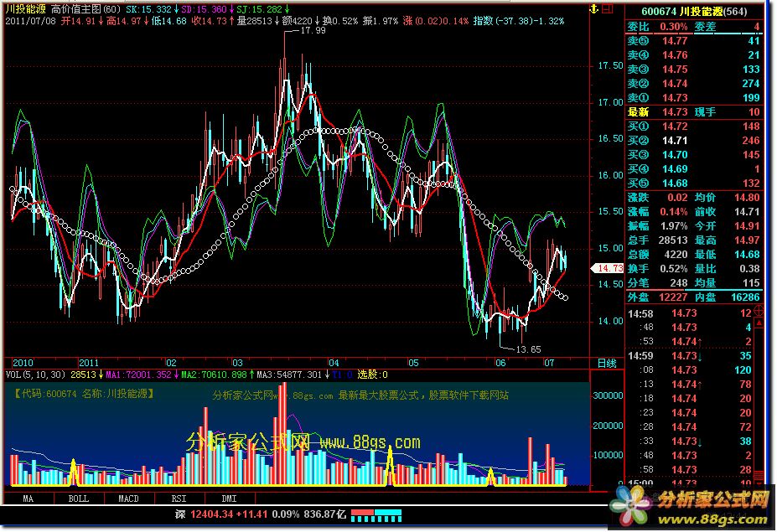777x532 pixels.
Task: Select the SJ:15.282 indicator value
Action: 259,9
